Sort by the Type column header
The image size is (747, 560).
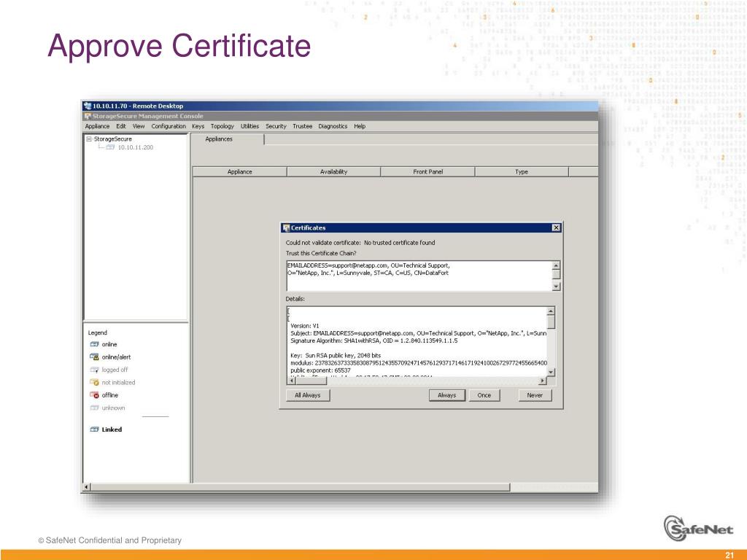[x=522, y=172]
